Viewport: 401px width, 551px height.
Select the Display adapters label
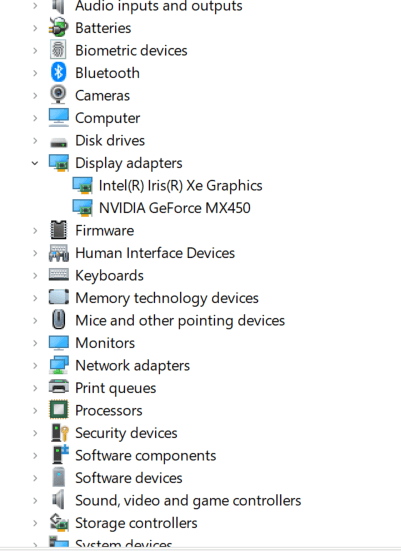[129, 163]
